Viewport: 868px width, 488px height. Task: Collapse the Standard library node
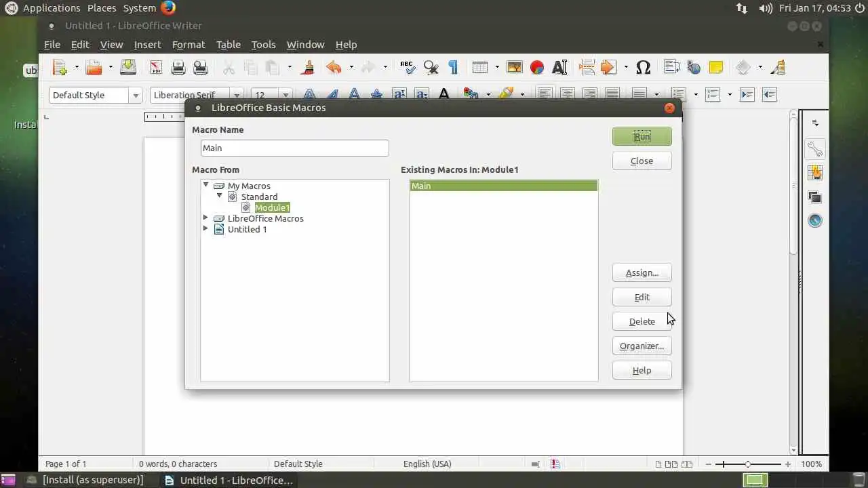pyautogui.click(x=219, y=196)
